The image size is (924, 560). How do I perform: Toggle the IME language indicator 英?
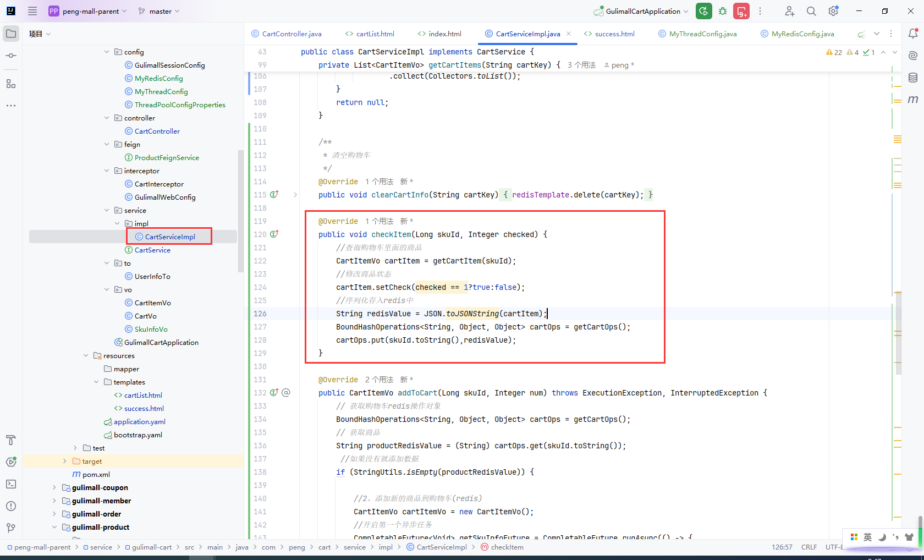[867, 537]
